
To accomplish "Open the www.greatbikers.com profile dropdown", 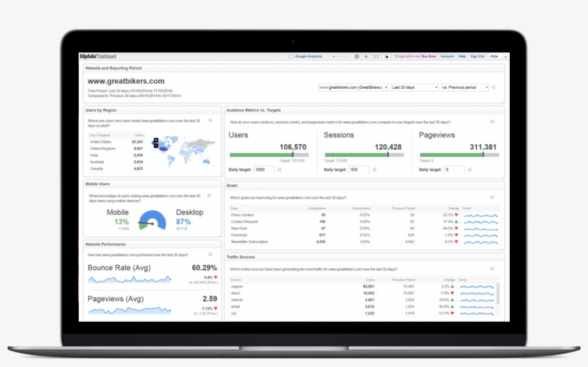I will 351,87.
